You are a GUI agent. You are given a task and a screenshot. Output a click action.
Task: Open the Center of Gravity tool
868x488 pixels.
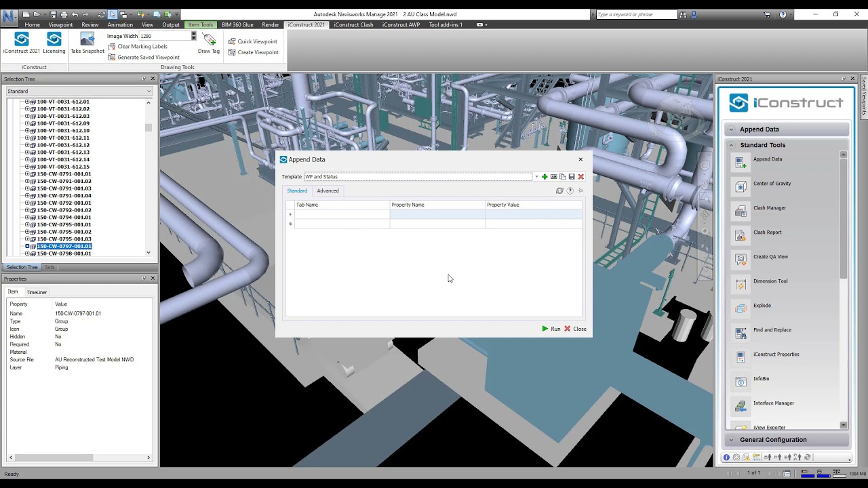tap(772, 184)
